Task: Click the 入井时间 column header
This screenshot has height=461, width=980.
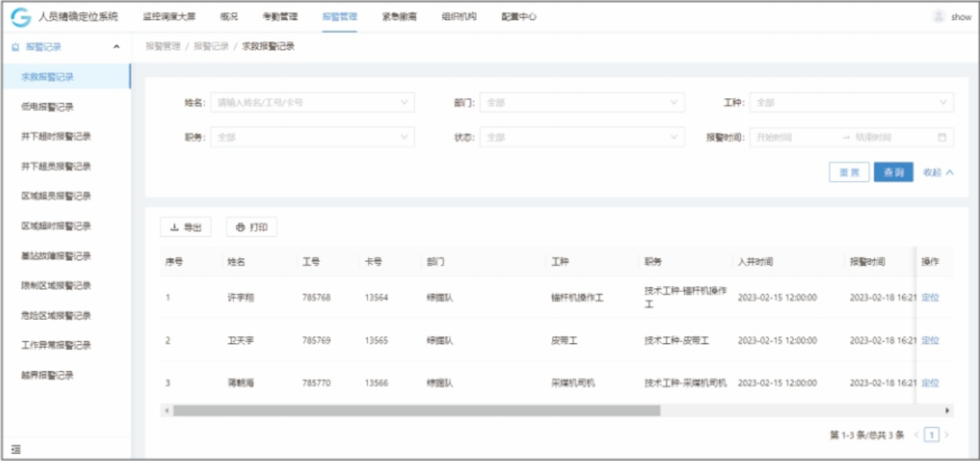Action: pos(755,262)
